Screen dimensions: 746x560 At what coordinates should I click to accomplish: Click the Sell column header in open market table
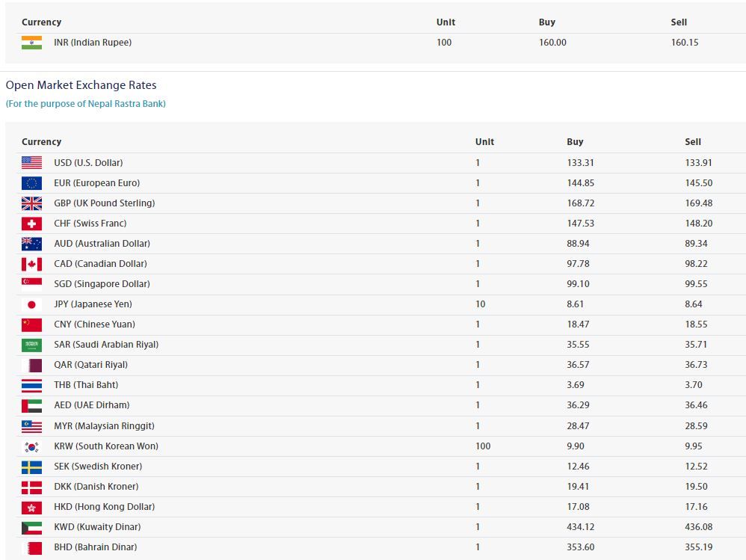click(x=693, y=141)
